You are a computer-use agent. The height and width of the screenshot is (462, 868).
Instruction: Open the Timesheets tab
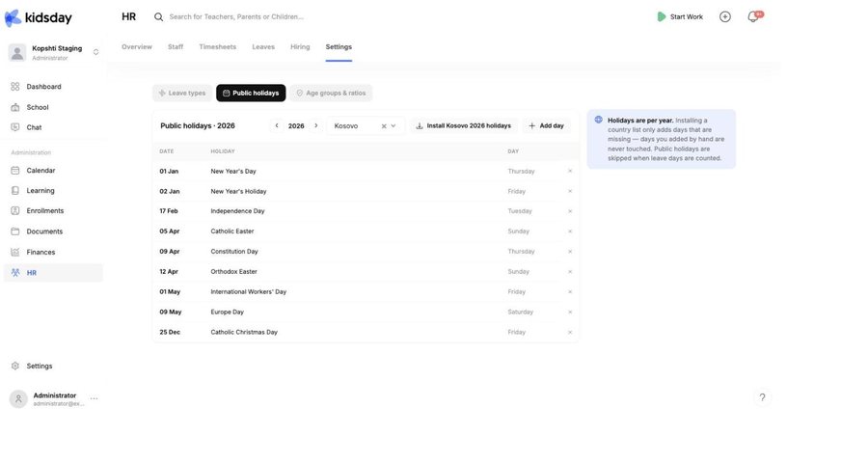pyautogui.click(x=218, y=47)
